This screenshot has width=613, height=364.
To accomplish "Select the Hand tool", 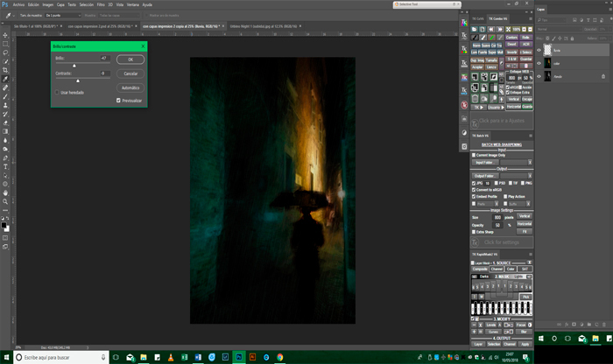I will [5, 192].
